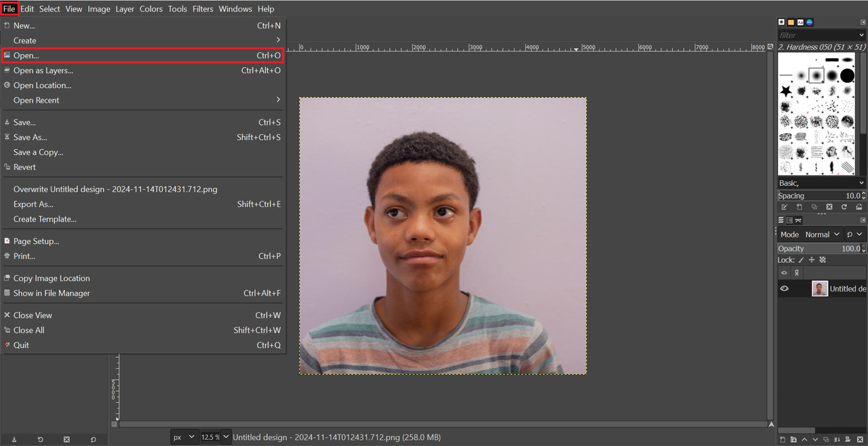
Task: Create a new layer group icon
Action: pos(793,440)
